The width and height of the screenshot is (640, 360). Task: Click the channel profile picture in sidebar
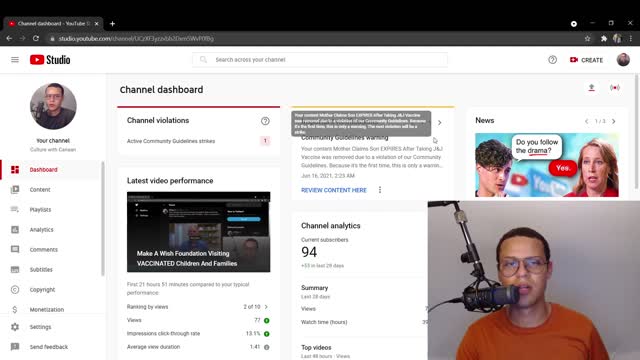pos(53,106)
